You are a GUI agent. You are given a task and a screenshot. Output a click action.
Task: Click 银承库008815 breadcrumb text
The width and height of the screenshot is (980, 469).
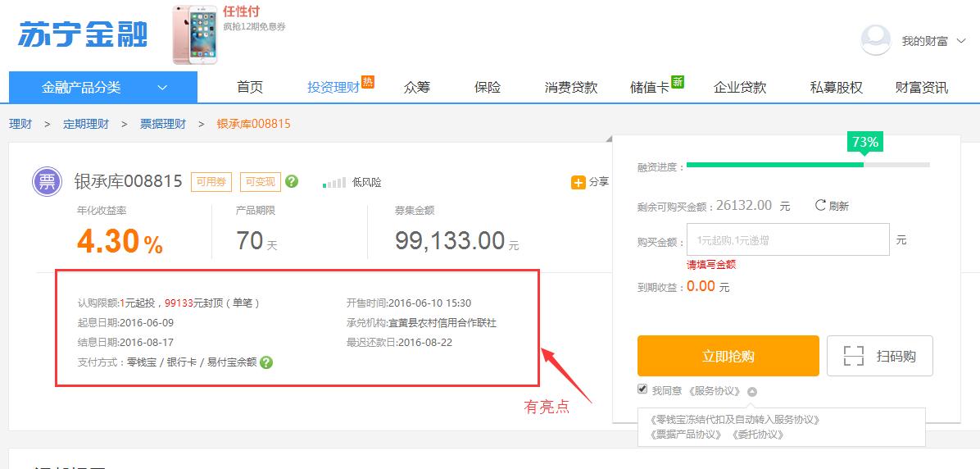pos(253,124)
